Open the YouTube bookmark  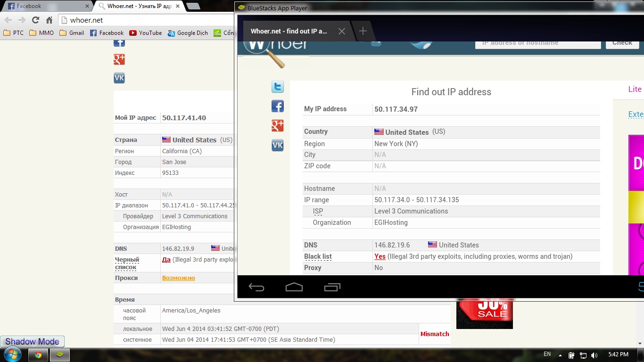(x=146, y=33)
